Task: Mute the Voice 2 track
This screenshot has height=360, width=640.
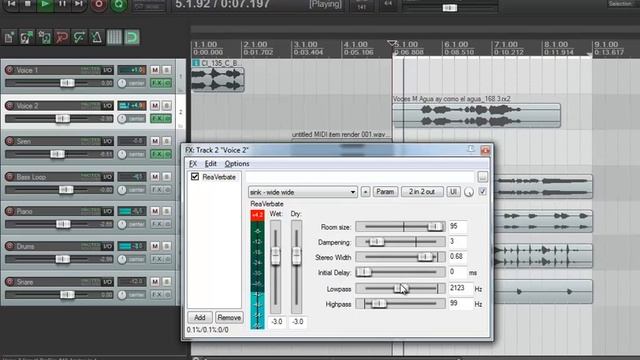Action: coord(155,106)
